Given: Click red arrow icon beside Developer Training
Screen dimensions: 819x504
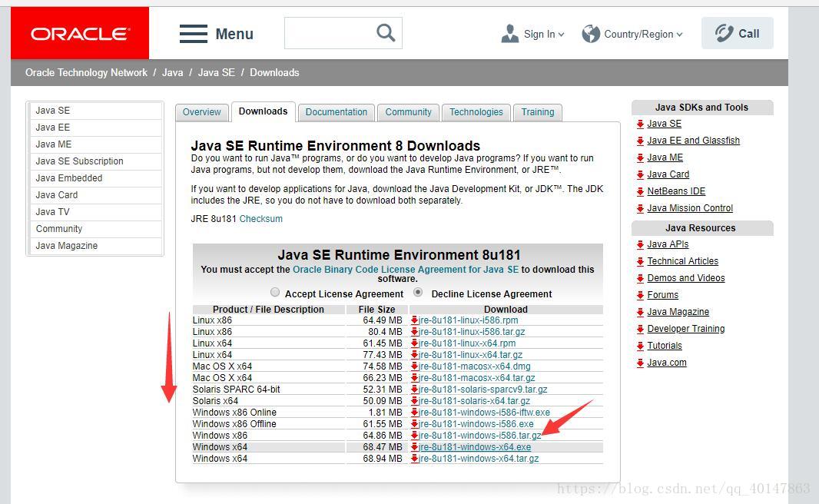Looking at the screenshot, I should click(640, 329).
